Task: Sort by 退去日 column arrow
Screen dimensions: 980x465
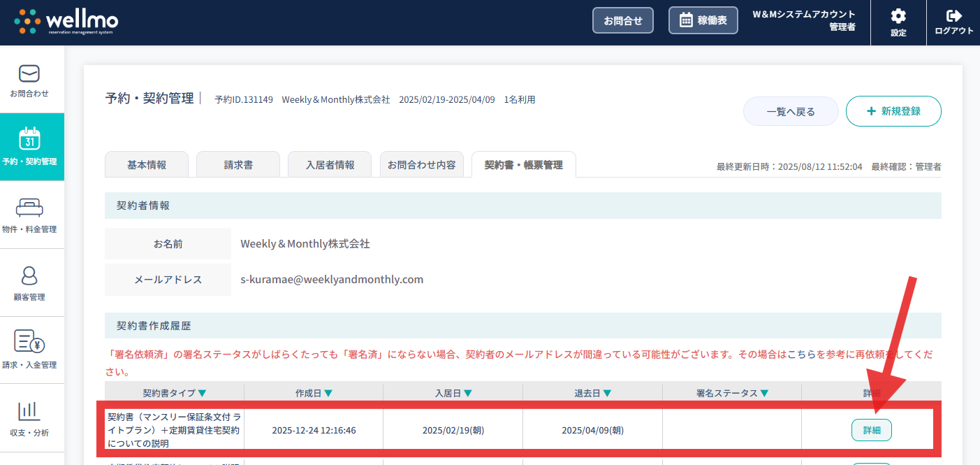Action: click(x=607, y=394)
